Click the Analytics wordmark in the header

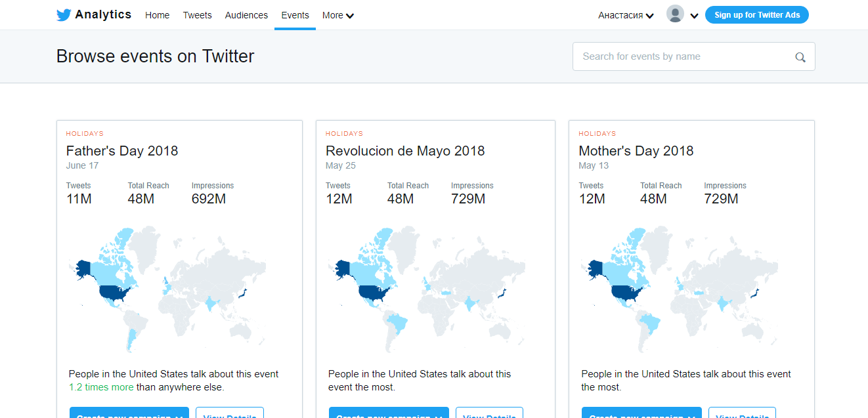pos(104,14)
